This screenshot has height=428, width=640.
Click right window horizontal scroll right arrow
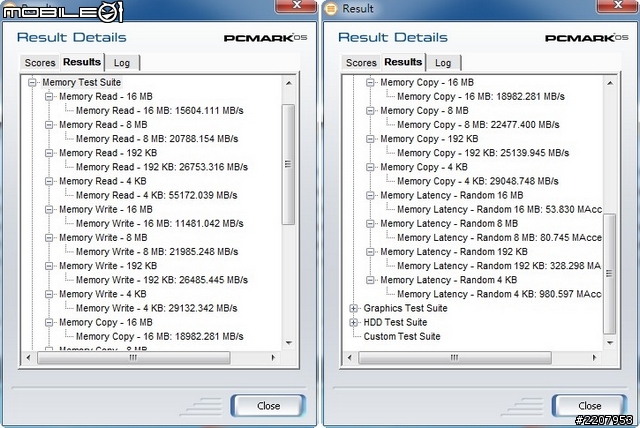pos(594,358)
